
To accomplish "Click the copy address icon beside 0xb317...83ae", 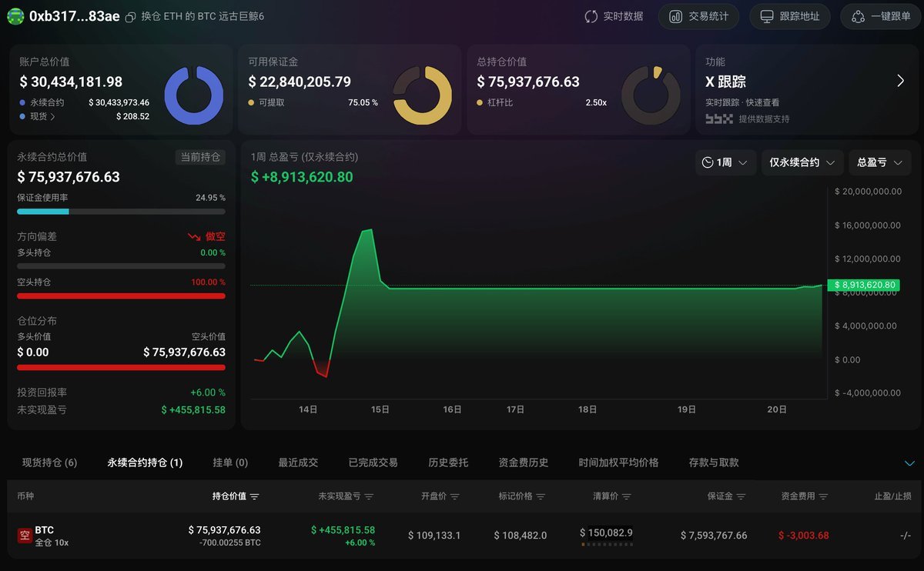I will coord(131,17).
